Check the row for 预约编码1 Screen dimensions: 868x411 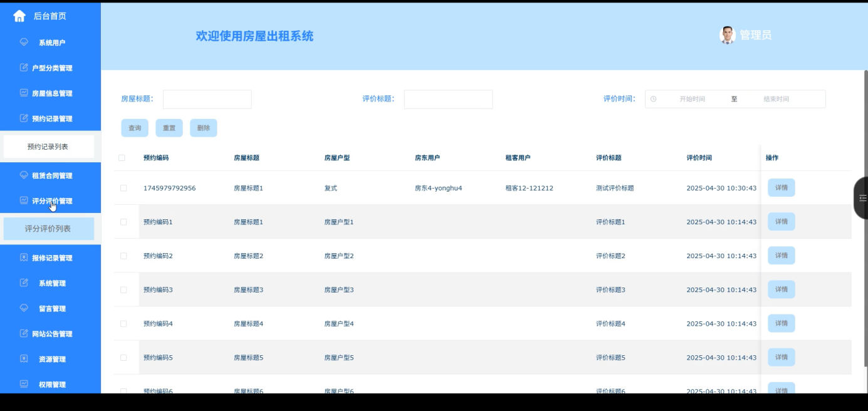click(123, 222)
